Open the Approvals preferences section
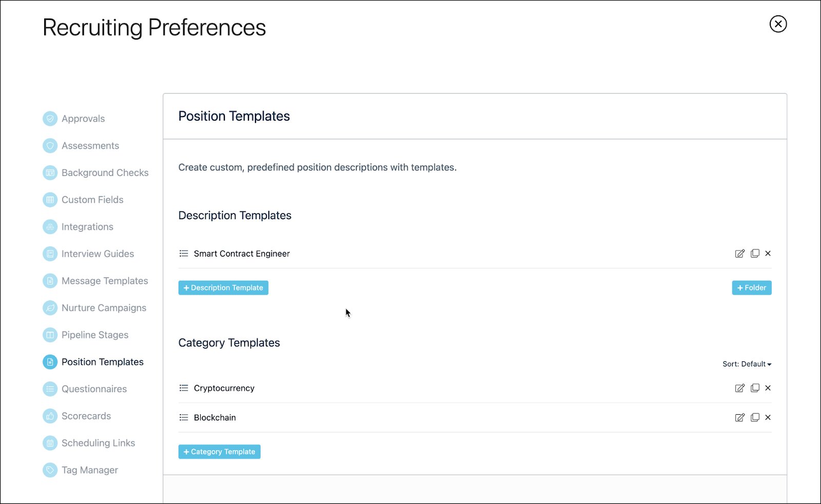The height and width of the screenshot is (504, 821). 83,119
